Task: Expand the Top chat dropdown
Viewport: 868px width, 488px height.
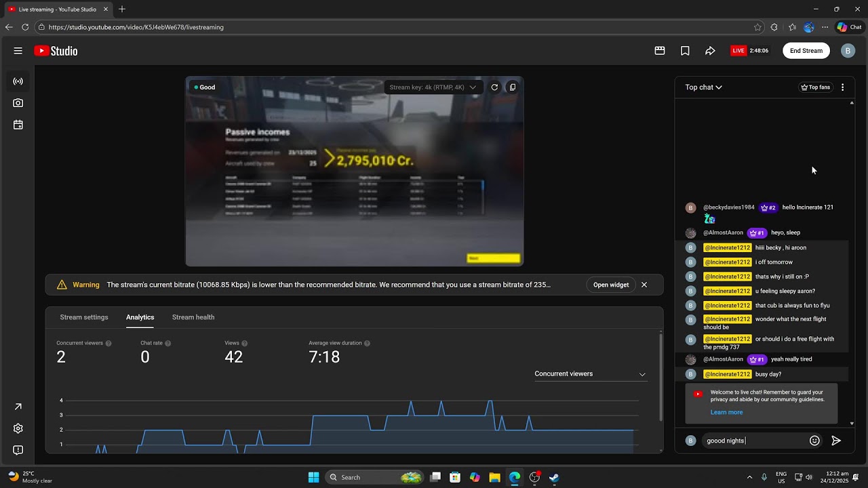Action: 703,87
